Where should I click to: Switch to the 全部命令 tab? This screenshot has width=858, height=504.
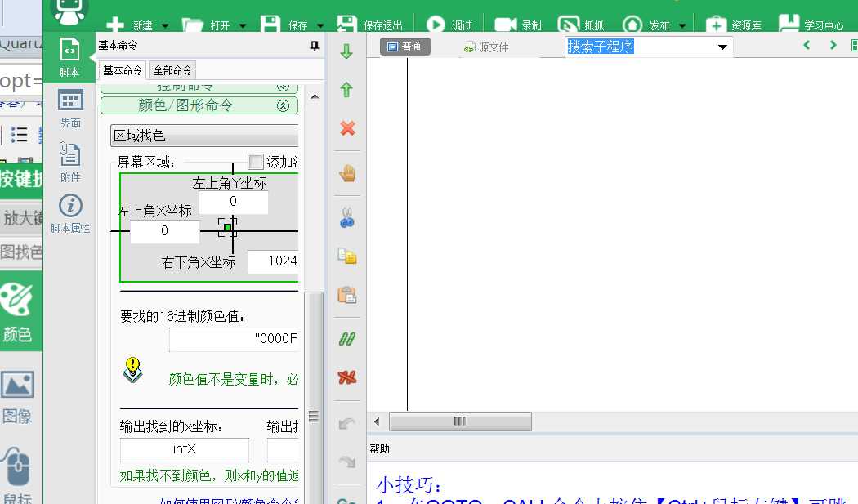click(x=172, y=70)
